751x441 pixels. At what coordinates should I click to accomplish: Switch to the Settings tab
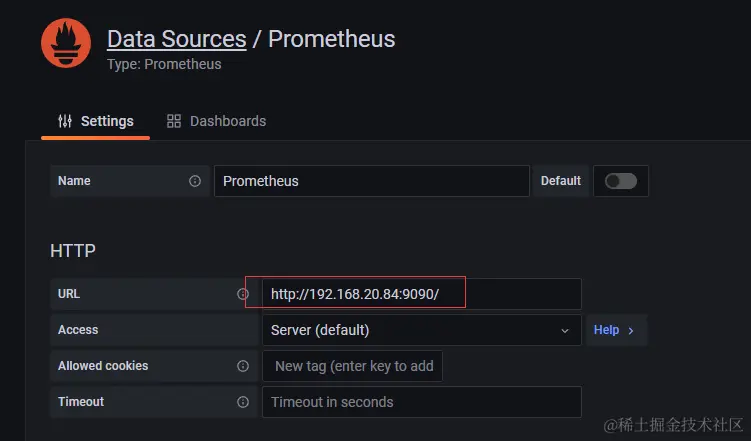[x=95, y=121]
